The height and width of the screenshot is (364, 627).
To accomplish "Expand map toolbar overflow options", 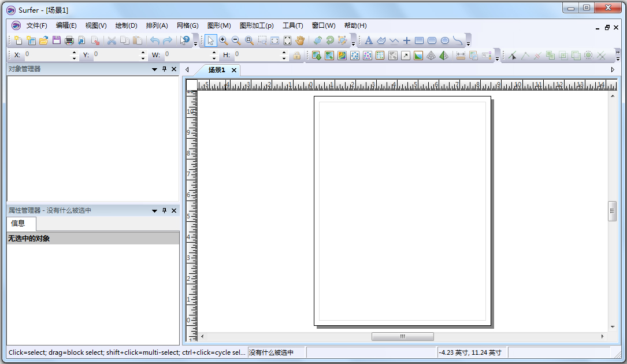I will pyautogui.click(x=497, y=58).
